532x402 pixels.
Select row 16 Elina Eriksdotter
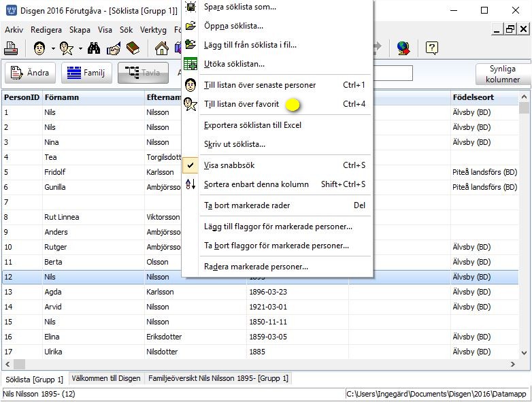tap(261, 337)
